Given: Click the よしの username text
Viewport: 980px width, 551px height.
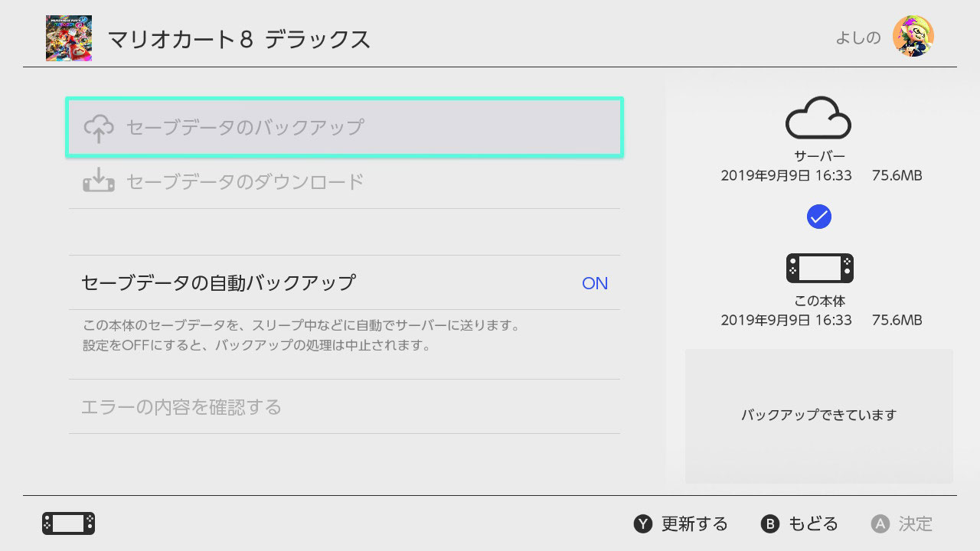Looking at the screenshot, I should pyautogui.click(x=857, y=37).
